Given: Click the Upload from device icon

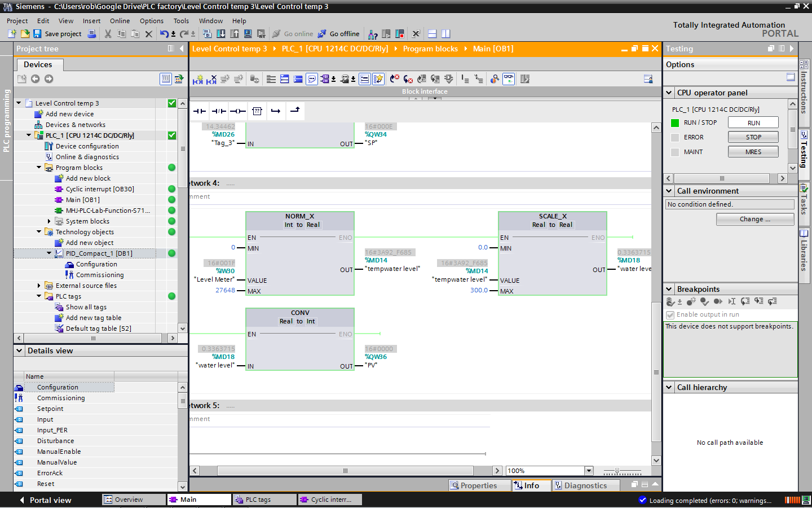Looking at the screenshot, I should [235, 34].
